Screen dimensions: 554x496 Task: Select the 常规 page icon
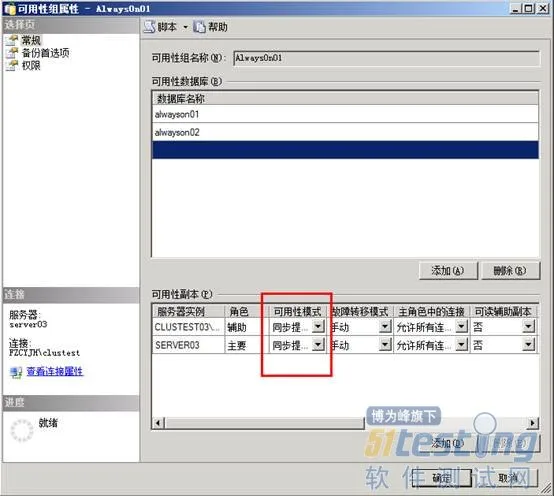[12, 40]
